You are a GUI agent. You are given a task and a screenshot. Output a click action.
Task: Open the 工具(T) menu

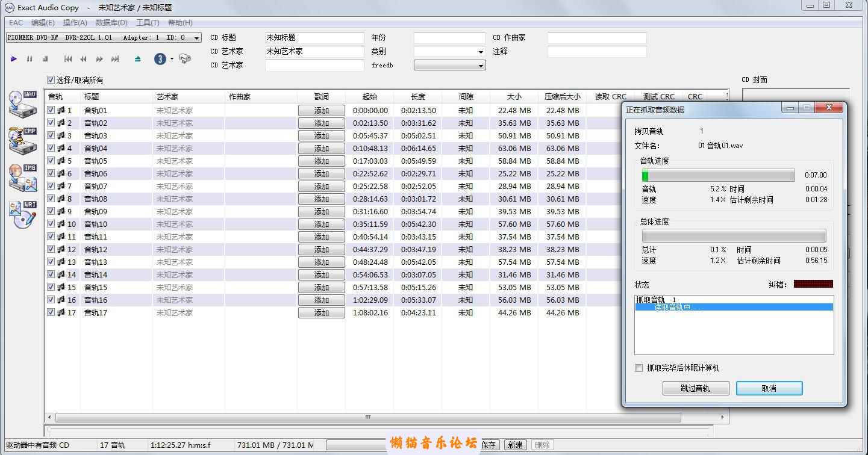[148, 23]
